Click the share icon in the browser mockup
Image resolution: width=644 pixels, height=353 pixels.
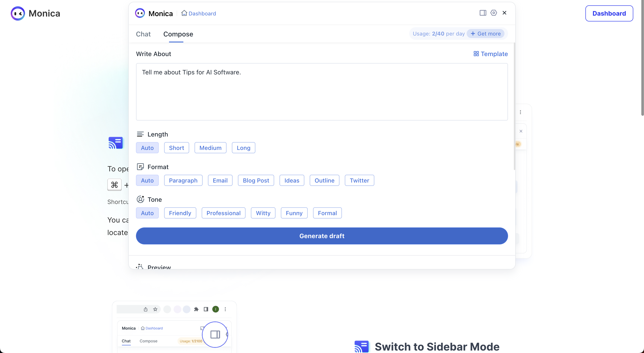pyautogui.click(x=146, y=309)
